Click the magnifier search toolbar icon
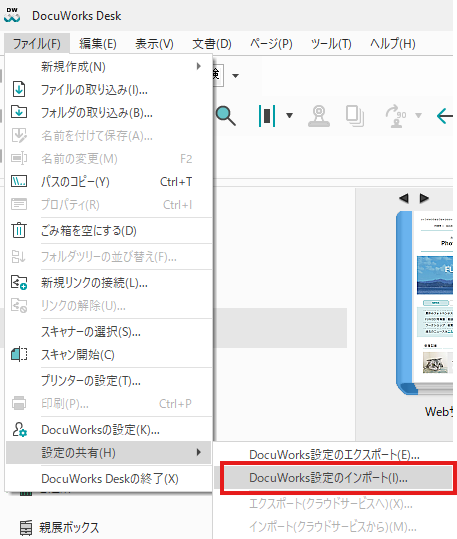This screenshot has width=457, height=539. (x=226, y=116)
